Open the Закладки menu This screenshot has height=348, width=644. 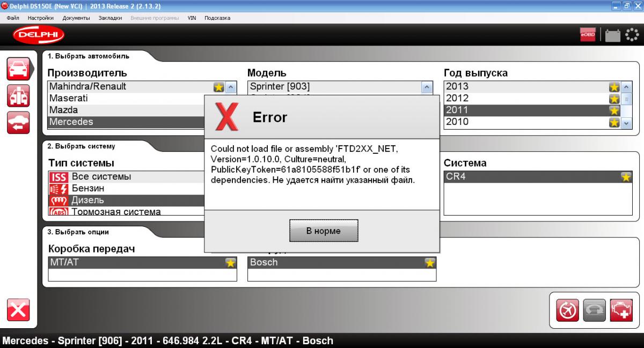click(x=110, y=18)
